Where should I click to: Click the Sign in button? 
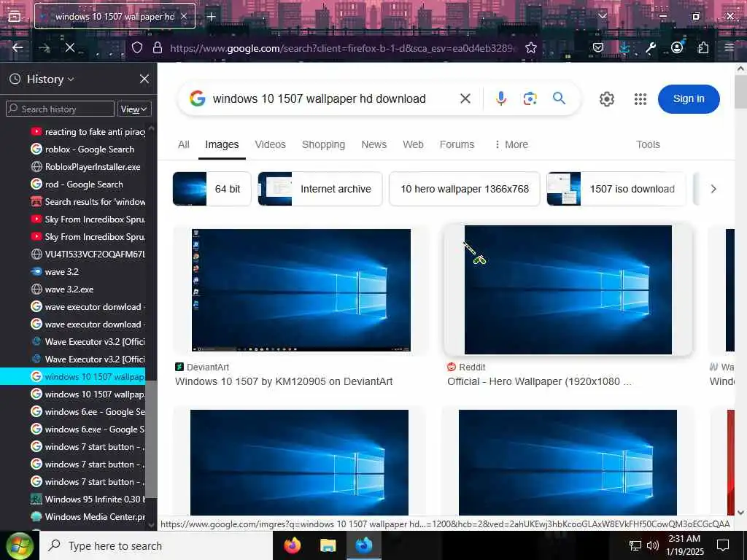689,98
